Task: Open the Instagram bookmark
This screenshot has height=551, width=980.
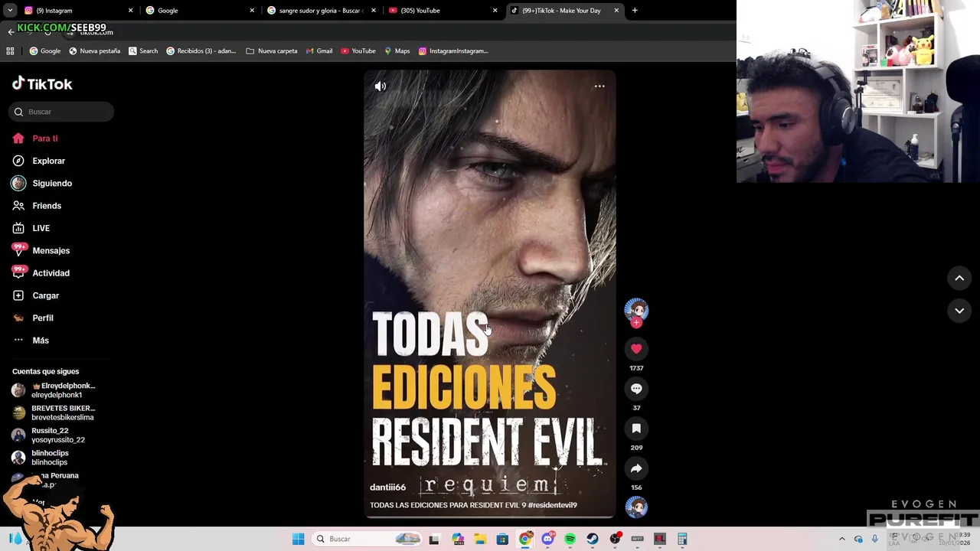Action: (453, 51)
